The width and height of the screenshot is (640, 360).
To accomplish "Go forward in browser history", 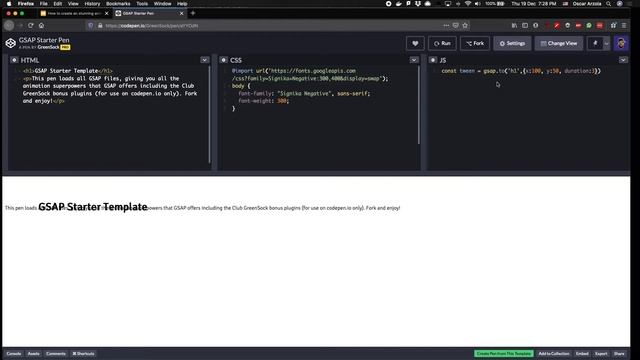I will pos(20,25).
